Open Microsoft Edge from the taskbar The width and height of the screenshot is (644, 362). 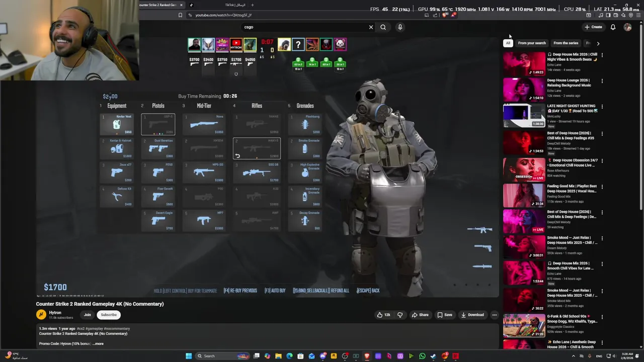[289, 356]
